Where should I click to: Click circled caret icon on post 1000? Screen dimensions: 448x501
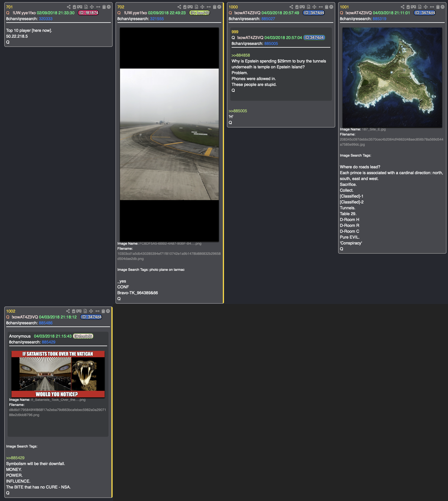click(331, 7)
